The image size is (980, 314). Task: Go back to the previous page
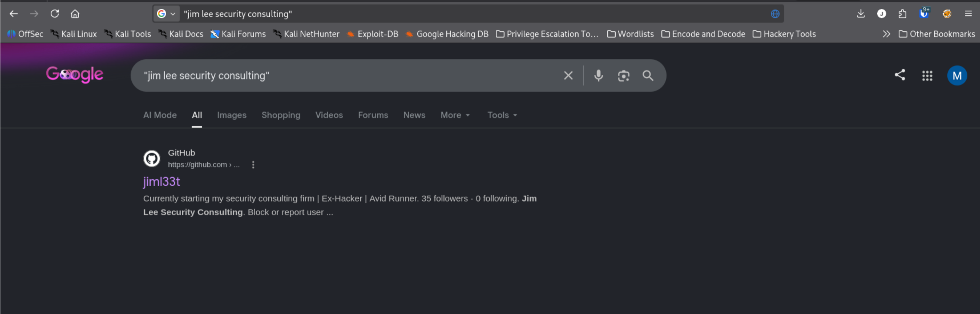14,14
